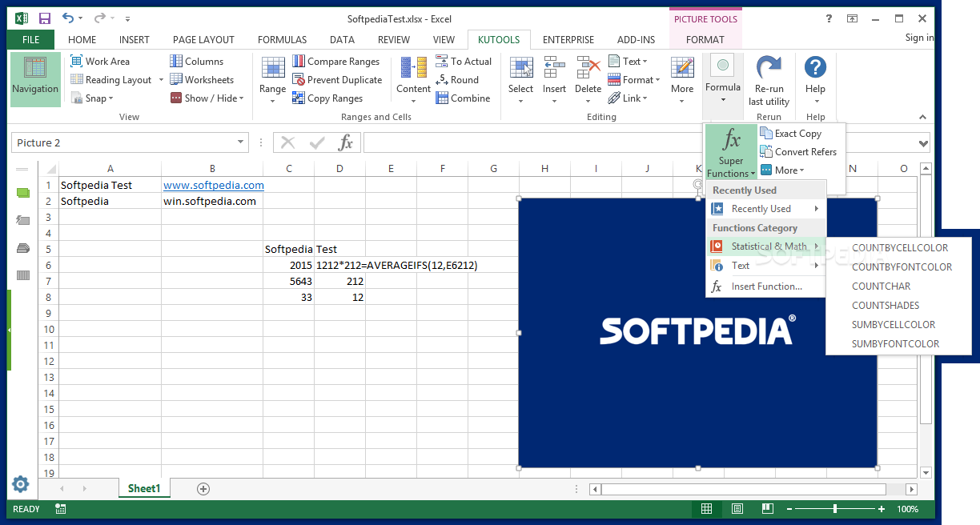This screenshot has width=980, height=525.
Task: Open Range tools dropdown
Action: pos(273,79)
